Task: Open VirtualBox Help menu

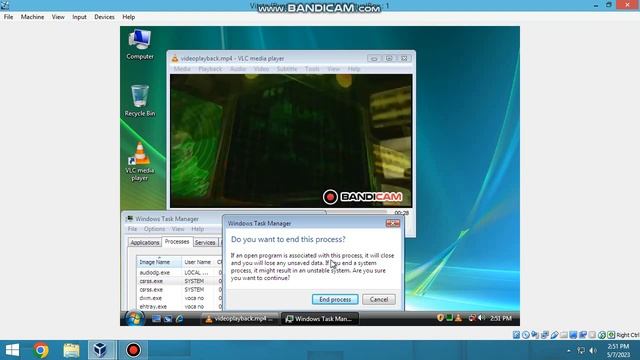Action: pos(129,17)
